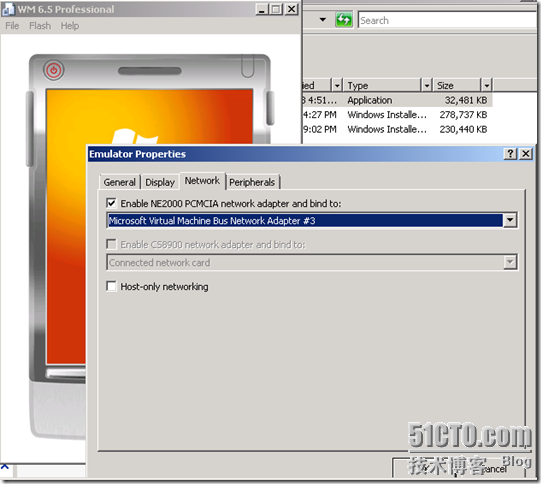
Task: Select the Windows Installer row sized 230,440 KB
Action: [397, 129]
